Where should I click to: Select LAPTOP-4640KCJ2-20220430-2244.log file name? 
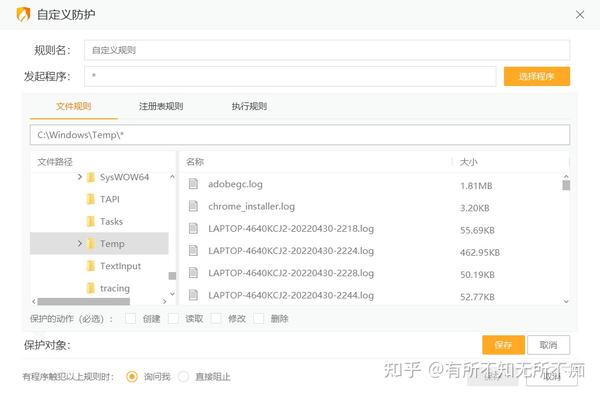coord(291,295)
